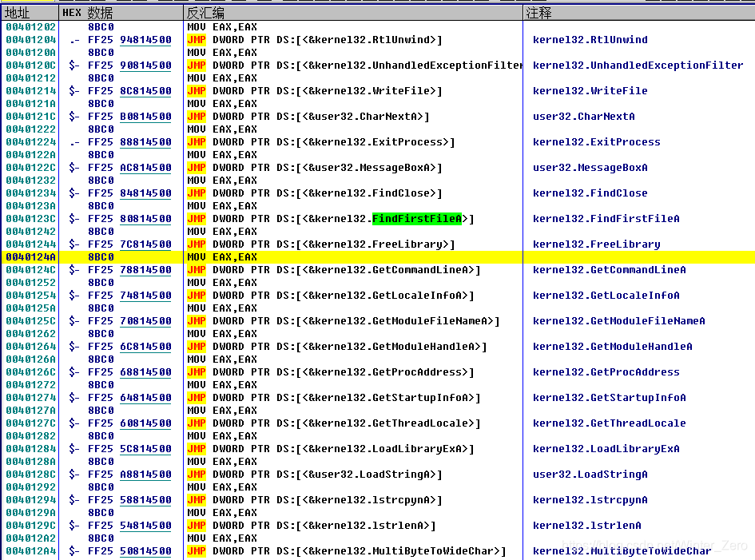The width and height of the screenshot is (755, 560).
Task: Click the 反汇编 column header
Action: pyautogui.click(x=352, y=13)
